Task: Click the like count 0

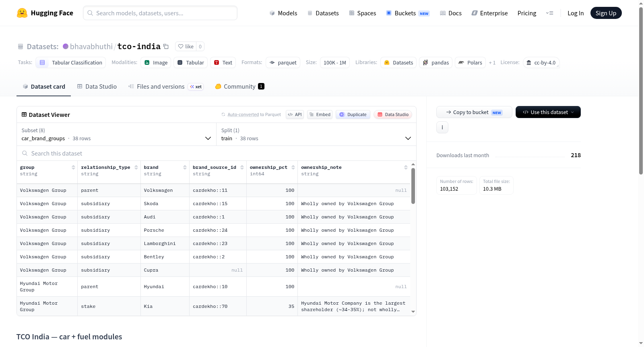Action: click(200, 46)
